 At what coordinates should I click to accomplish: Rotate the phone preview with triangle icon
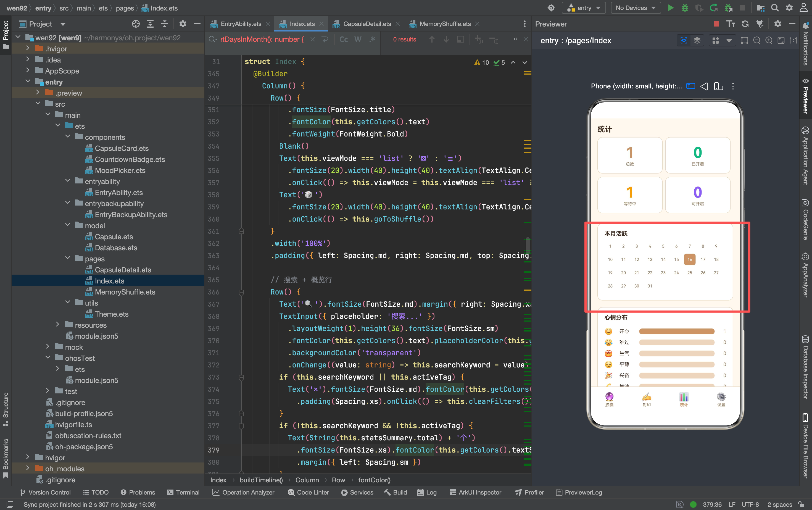tap(704, 86)
